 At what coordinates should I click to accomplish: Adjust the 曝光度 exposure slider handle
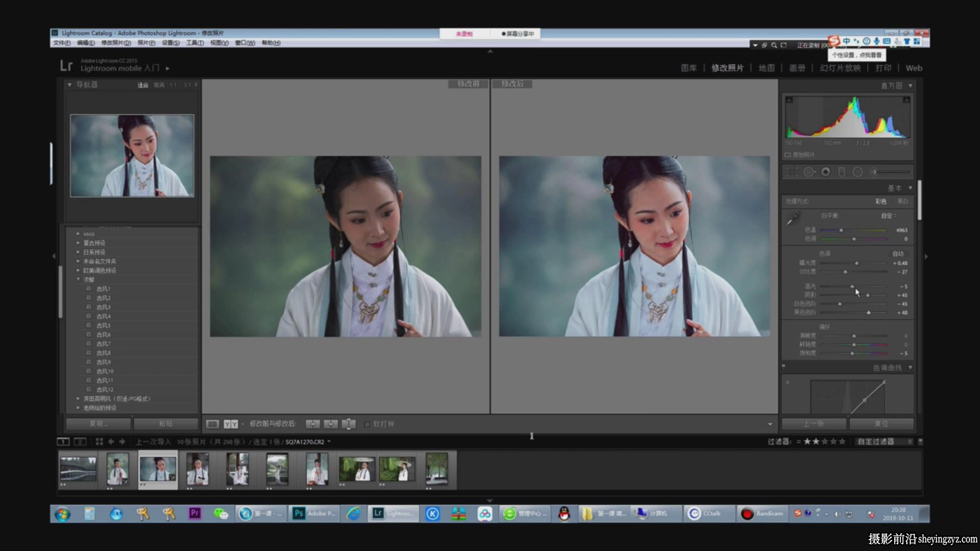856,263
